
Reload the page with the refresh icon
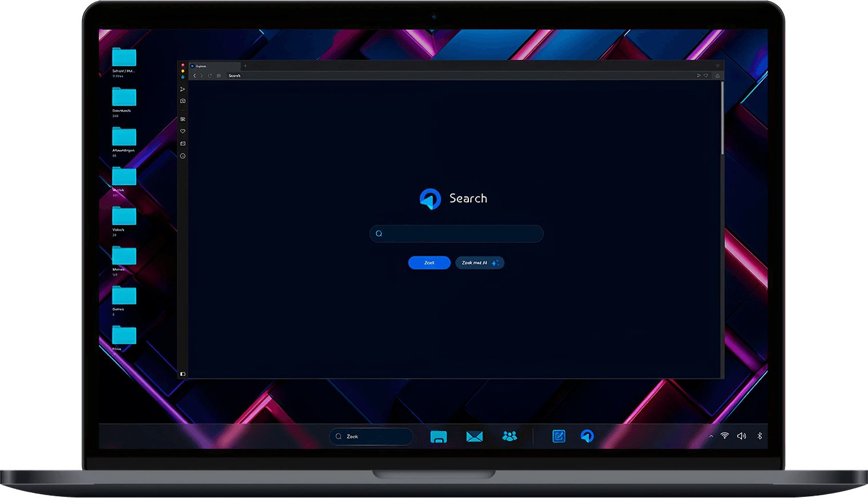pyautogui.click(x=210, y=75)
